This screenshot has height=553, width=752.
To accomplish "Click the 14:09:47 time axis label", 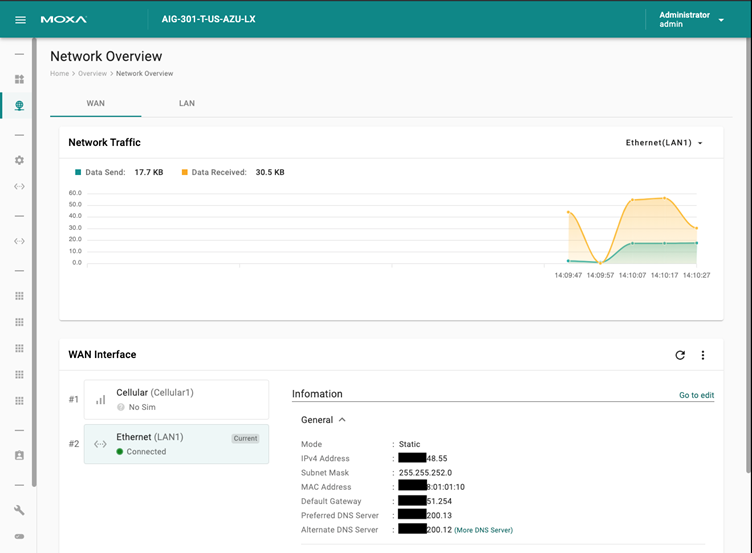I will [568, 275].
